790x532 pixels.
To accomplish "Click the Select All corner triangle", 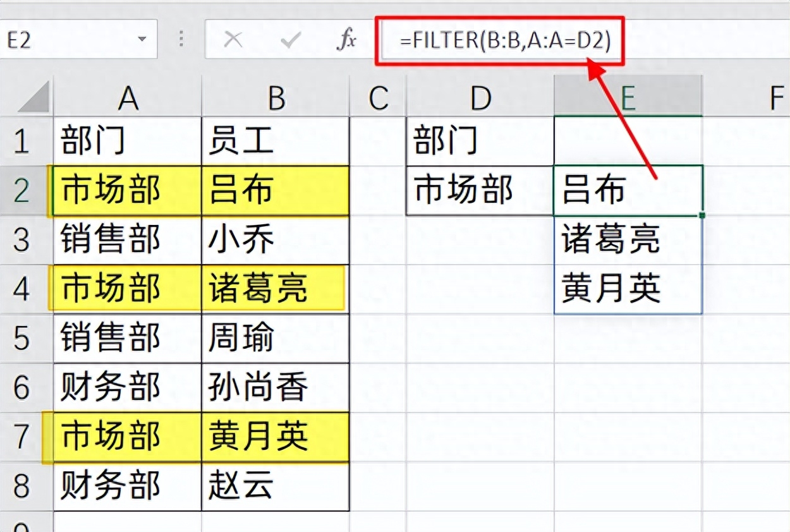I will click(x=28, y=99).
